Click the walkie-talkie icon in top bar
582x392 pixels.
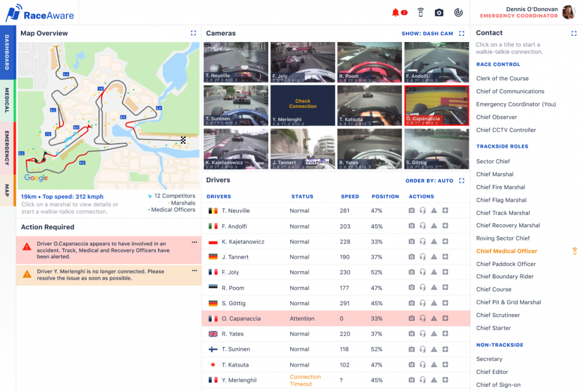421,12
